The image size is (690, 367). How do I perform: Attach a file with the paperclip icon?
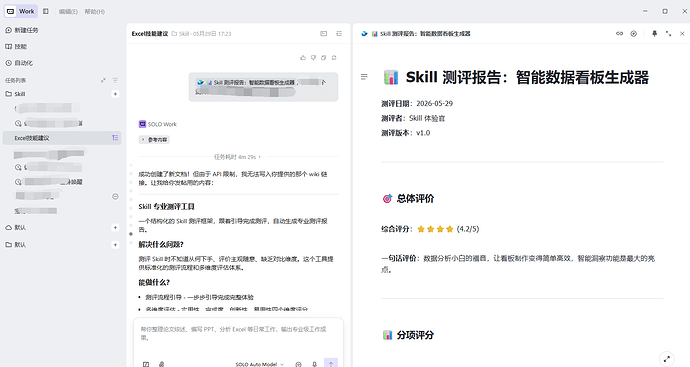pos(161,364)
